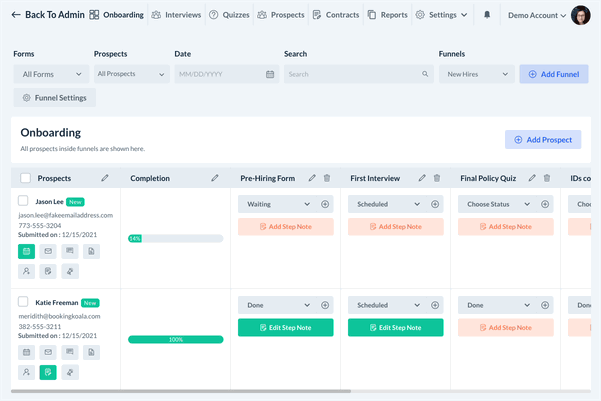This screenshot has height=401, width=601.
Task: Click the Funnel Settings button
Action: click(55, 98)
